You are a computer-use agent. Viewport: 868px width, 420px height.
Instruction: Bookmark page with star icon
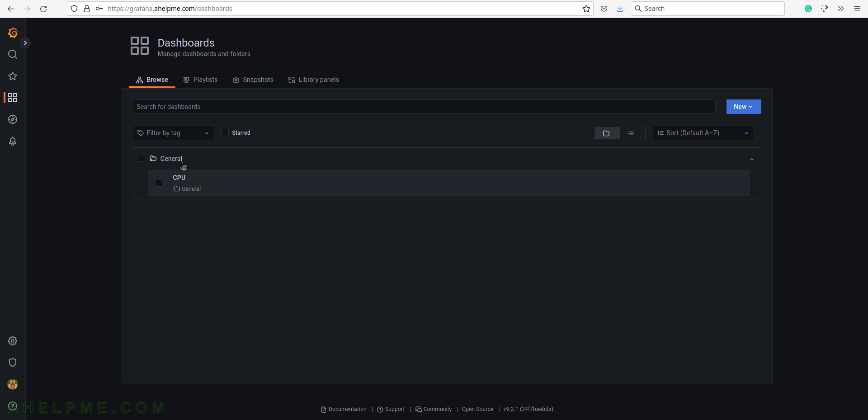pyautogui.click(x=586, y=9)
